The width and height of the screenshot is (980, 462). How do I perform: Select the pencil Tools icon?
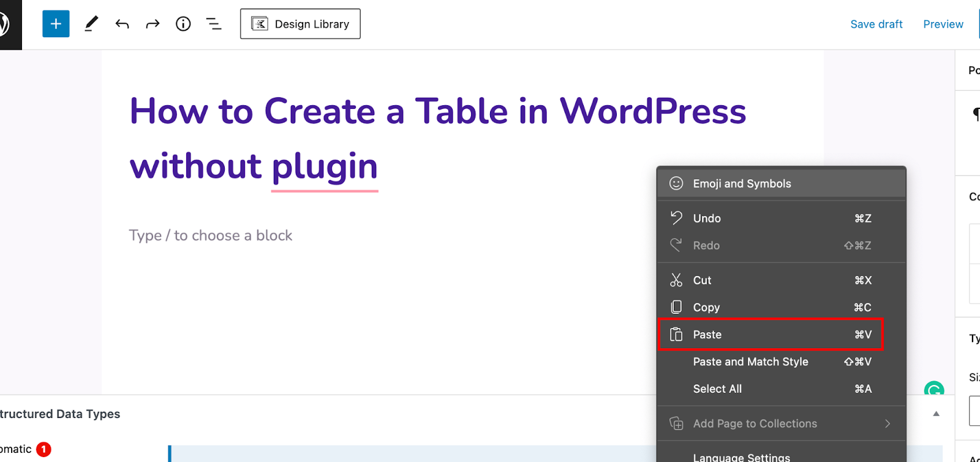click(91, 24)
